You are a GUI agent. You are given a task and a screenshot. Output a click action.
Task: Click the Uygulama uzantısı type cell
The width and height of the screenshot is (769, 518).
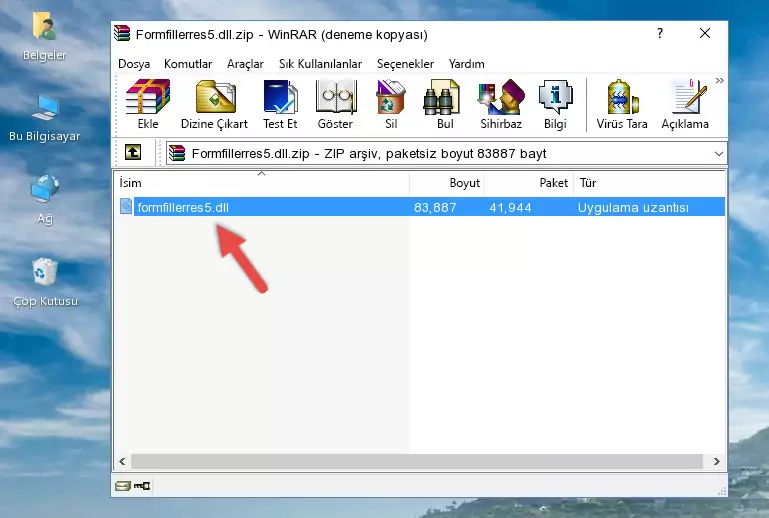[x=633, y=207]
